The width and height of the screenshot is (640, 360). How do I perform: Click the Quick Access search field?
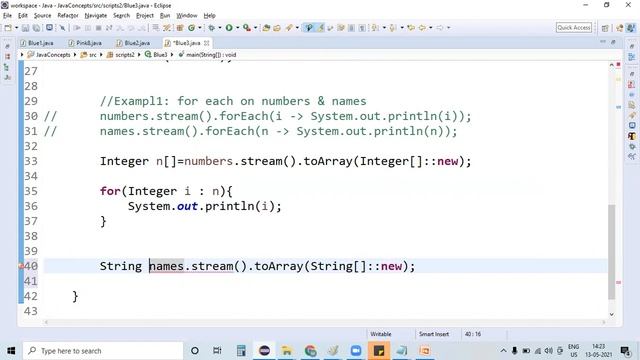tap(573, 28)
